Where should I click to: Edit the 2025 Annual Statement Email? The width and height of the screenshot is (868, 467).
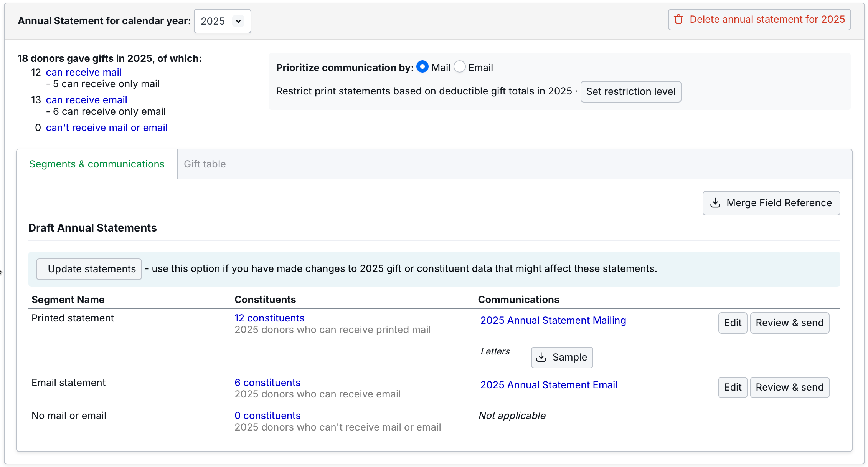point(733,387)
